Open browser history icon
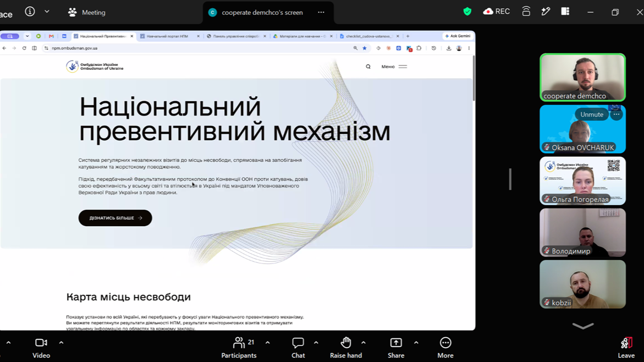 click(434, 48)
